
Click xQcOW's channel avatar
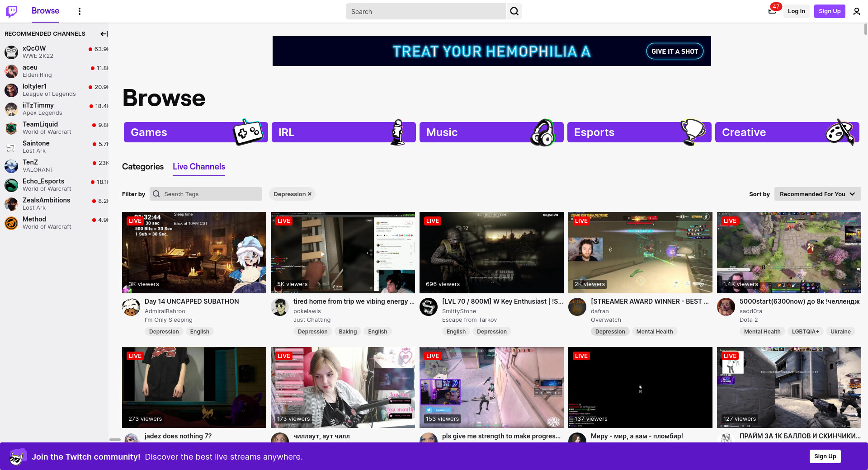pyautogui.click(x=11, y=52)
